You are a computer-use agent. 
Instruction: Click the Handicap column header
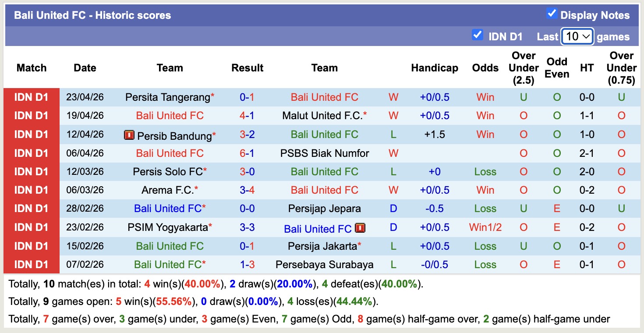434,68
